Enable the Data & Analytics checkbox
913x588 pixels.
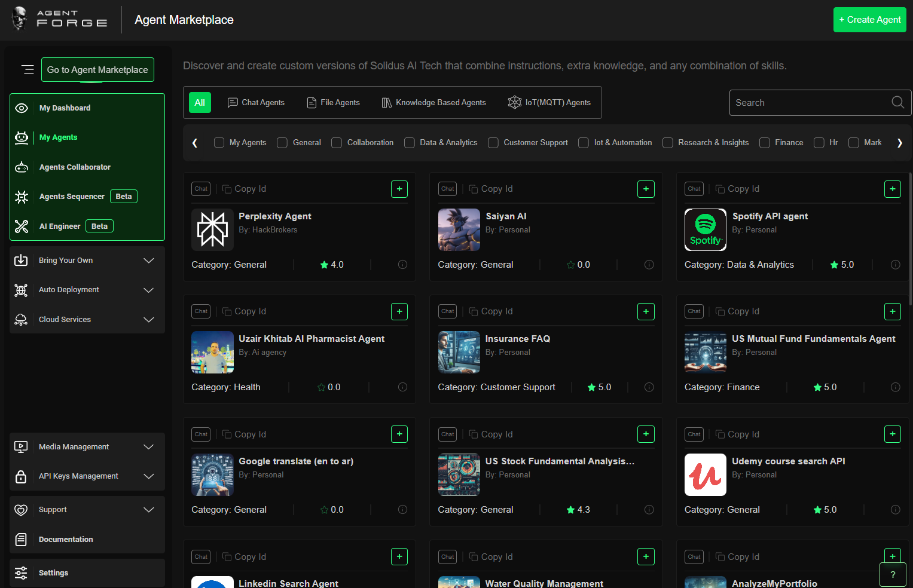[x=410, y=143]
